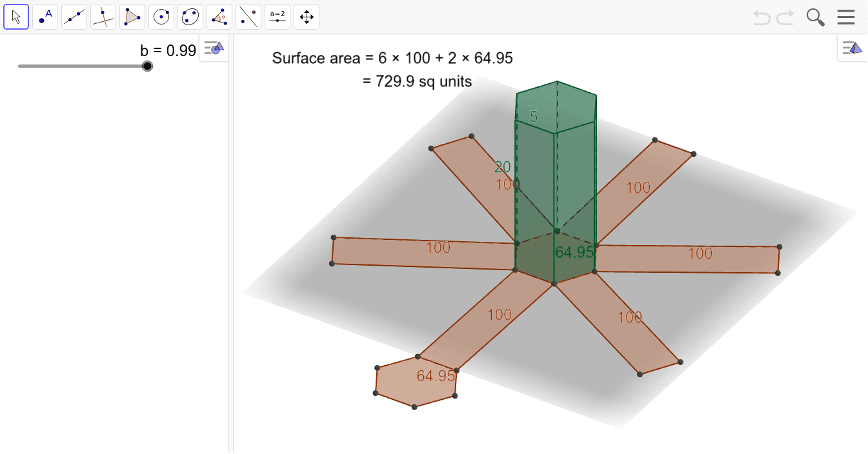Activate the Line tool
The height and width of the screenshot is (454, 868).
pyautogui.click(x=74, y=16)
